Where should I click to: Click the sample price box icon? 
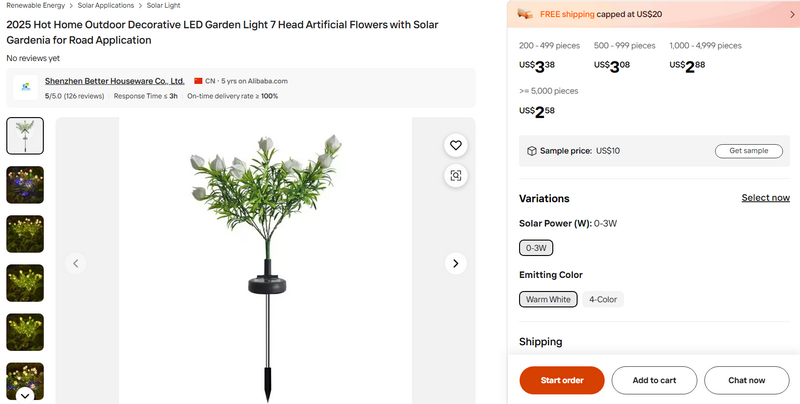(x=531, y=151)
